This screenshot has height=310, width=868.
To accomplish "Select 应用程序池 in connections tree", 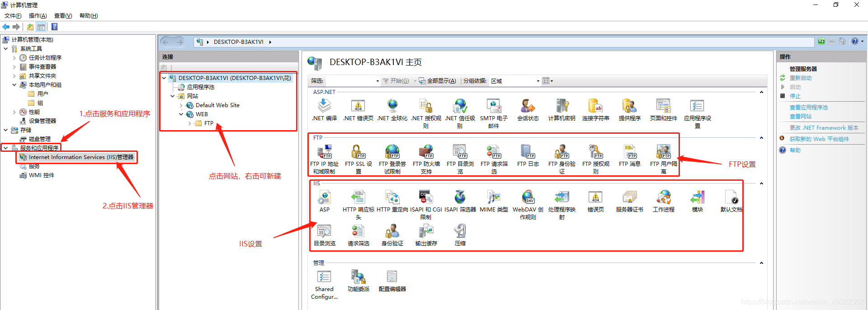I will pyautogui.click(x=201, y=87).
